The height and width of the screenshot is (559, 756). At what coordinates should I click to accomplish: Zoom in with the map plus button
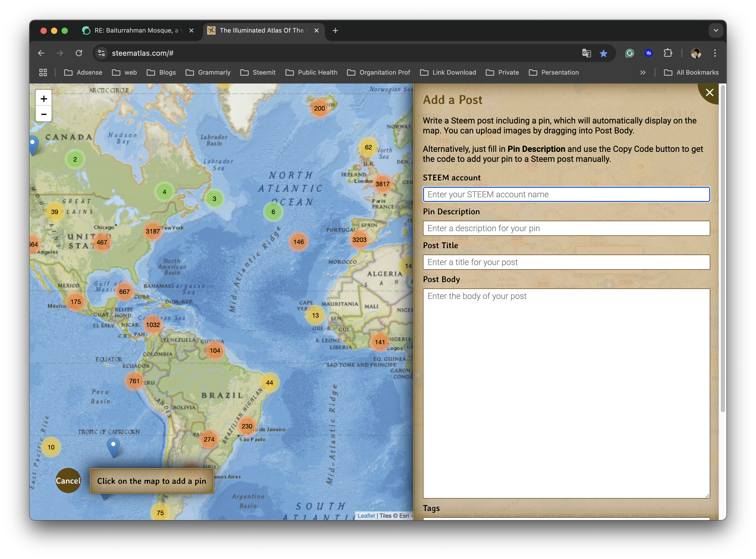(44, 99)
